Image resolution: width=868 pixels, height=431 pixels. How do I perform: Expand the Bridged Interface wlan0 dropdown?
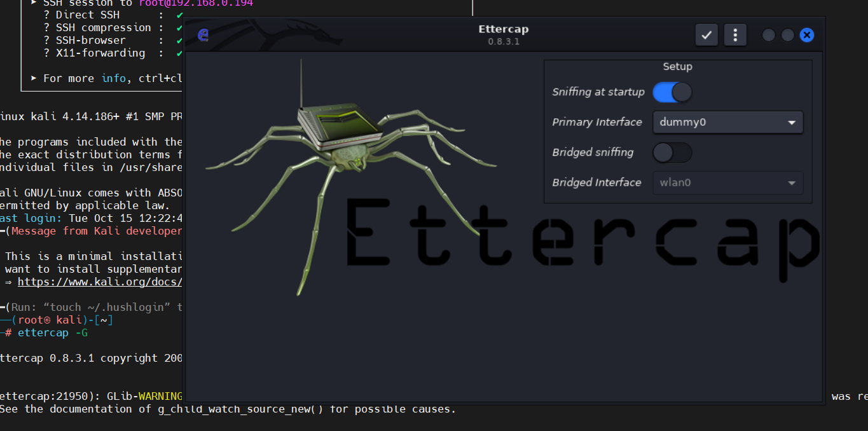727,183
